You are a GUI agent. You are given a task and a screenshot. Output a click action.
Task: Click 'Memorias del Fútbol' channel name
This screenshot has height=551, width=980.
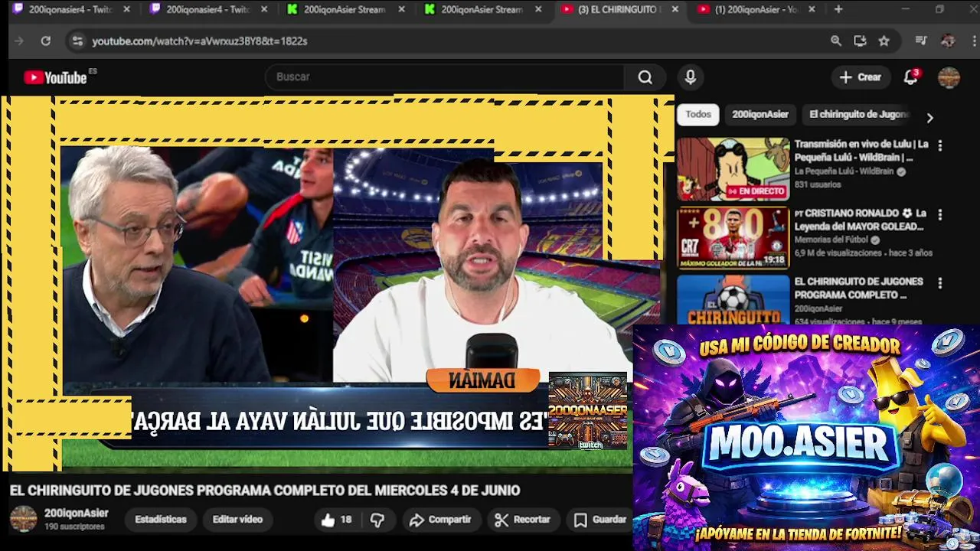tap(831, 240)
